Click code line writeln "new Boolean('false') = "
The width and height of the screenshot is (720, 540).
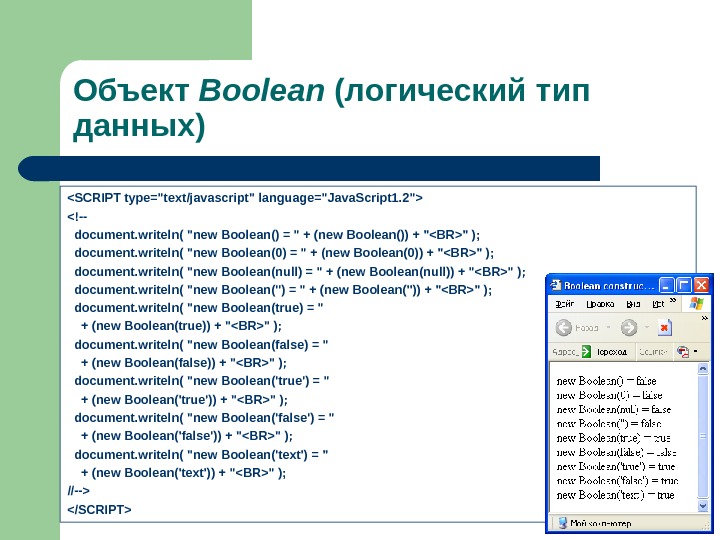(204, 418)
